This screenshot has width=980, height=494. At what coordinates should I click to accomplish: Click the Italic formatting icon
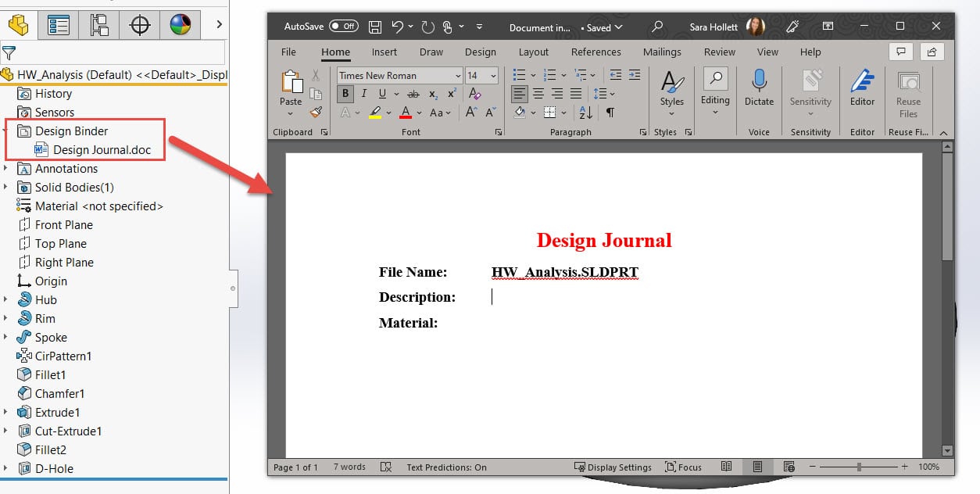(364, 94)
